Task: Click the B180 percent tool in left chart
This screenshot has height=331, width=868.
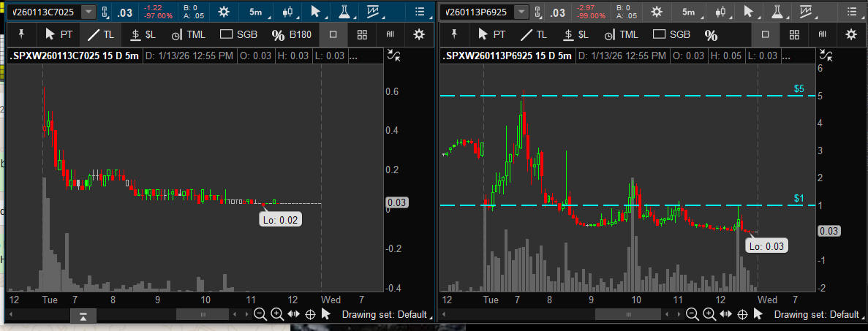Action: point(292,34)
